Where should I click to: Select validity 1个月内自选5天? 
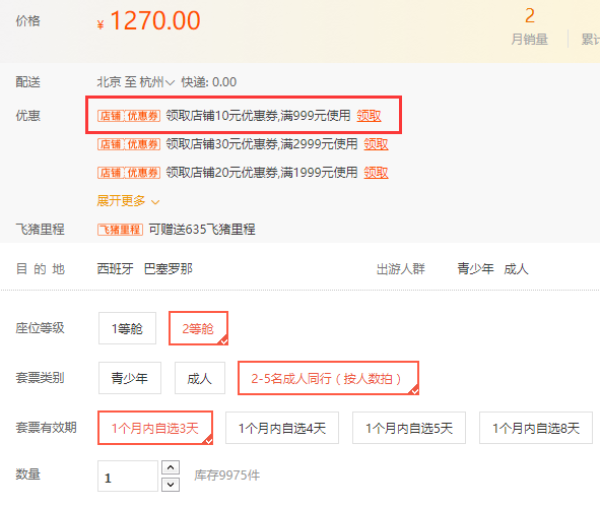(409, 428)
